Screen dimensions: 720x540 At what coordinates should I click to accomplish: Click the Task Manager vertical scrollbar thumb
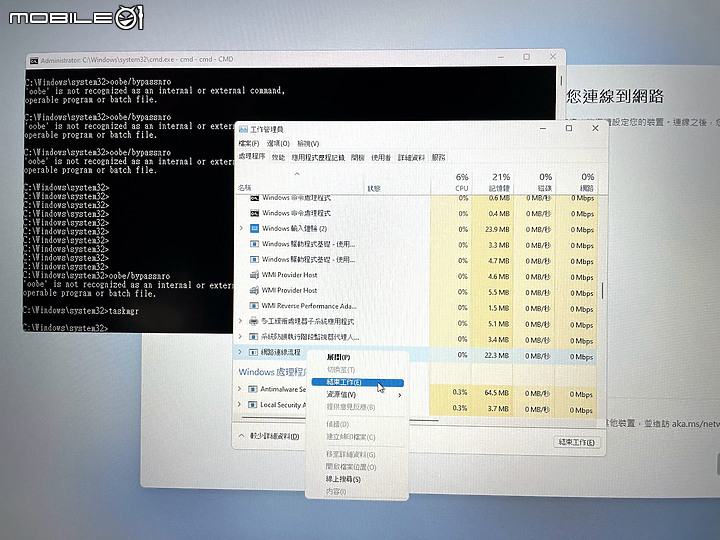602,290
